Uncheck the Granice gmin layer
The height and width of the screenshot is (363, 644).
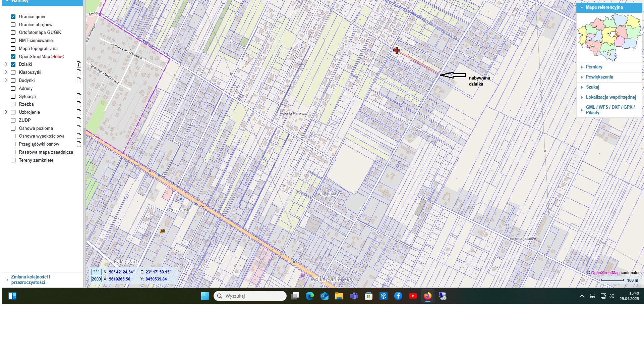click(x=13, y=17)
